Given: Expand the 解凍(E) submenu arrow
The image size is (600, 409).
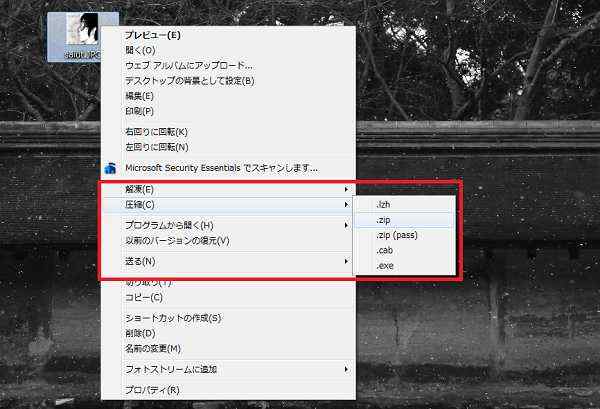Looking at the screenshot, I should pos(347,189).
